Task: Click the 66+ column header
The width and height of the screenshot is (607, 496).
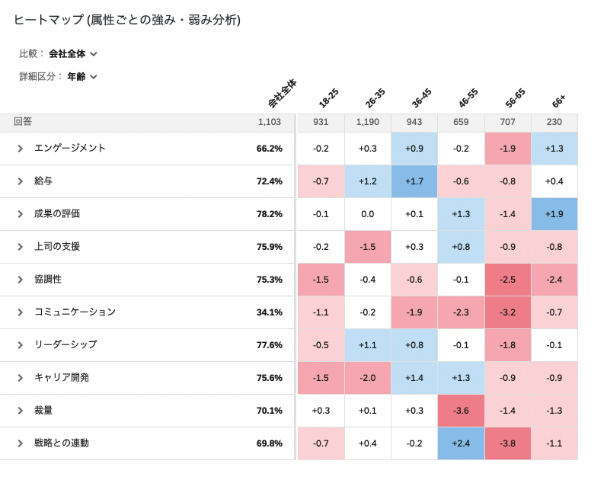Action: coord(560,100)
